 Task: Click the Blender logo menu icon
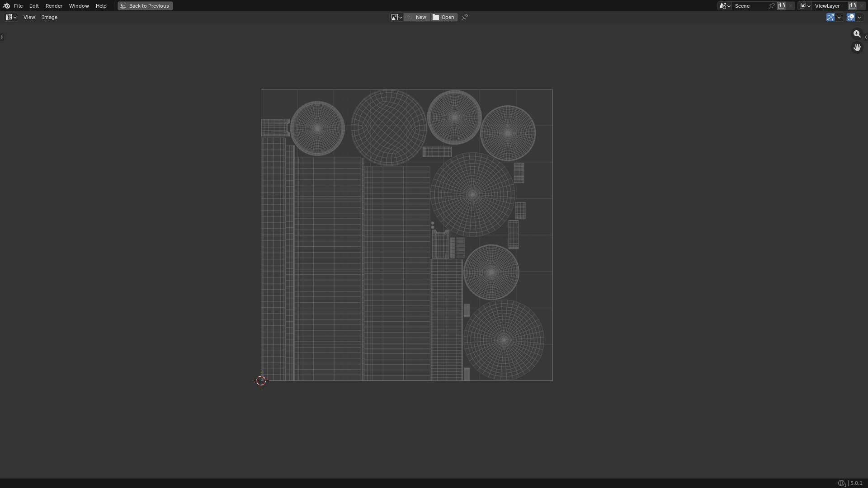click(6, 6)
